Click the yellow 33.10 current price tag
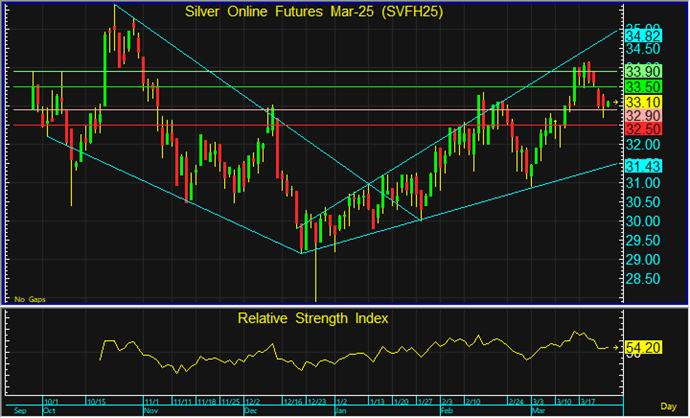 [640, 103]
